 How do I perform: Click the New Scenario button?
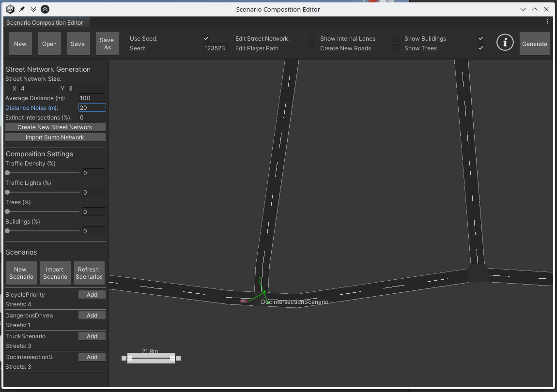coord(22,273)
